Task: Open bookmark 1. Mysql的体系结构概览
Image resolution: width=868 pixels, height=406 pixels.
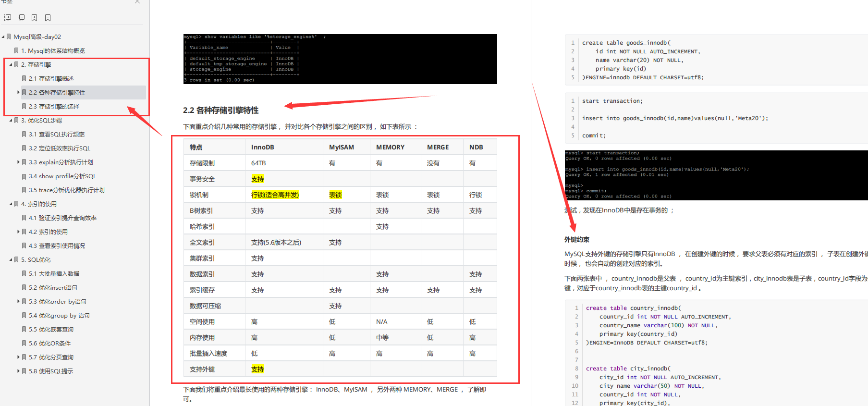Action: tap(53, 50)
